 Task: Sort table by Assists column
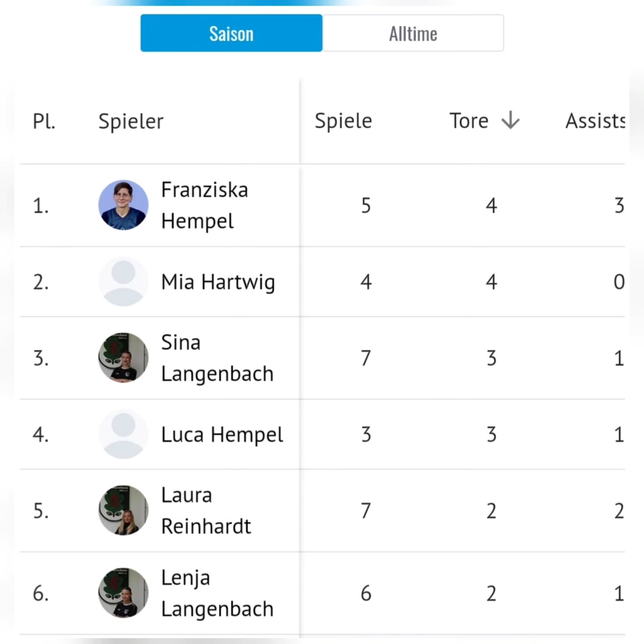[x=595, y=121]
